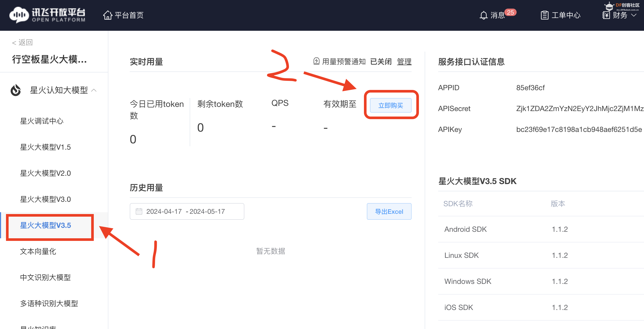Click the Windows SDK row
Screen dimensions: 644x329
[541, 281]
